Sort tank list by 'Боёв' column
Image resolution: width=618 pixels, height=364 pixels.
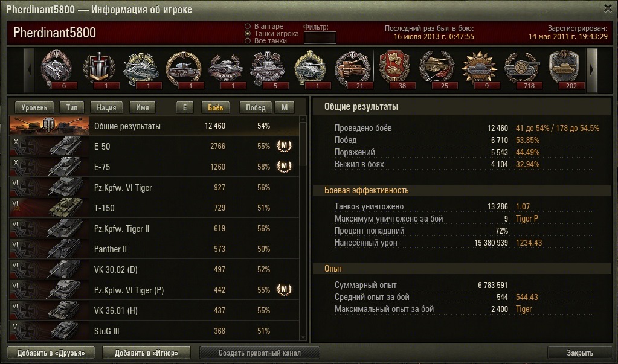tap(215, 107)
